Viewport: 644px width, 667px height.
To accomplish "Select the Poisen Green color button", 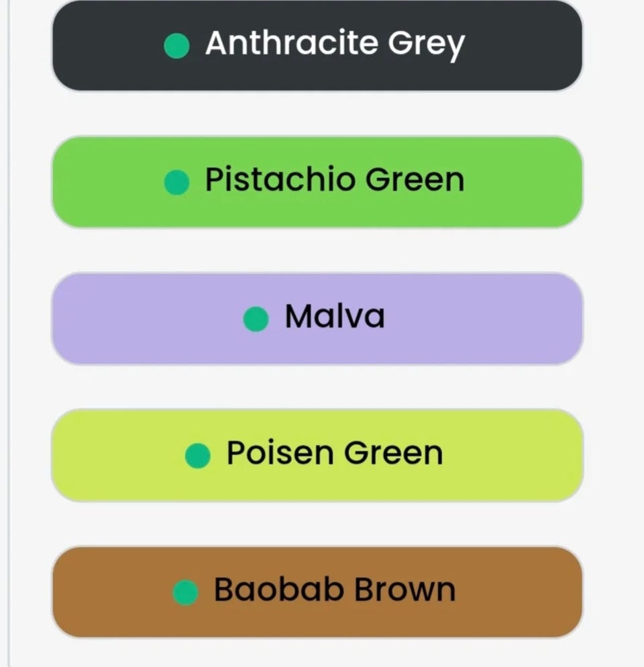I will (x=317, y=456).
